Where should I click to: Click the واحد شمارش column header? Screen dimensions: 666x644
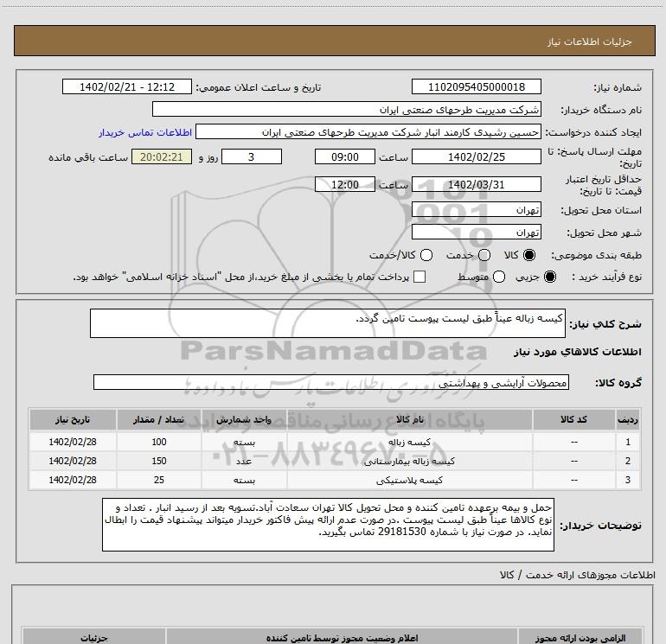(244, 419)
